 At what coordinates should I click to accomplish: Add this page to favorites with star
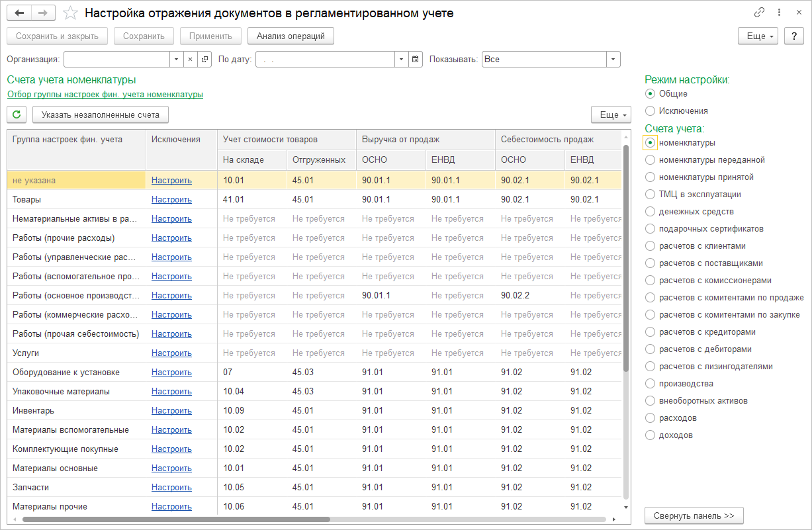tap(69, 13)
